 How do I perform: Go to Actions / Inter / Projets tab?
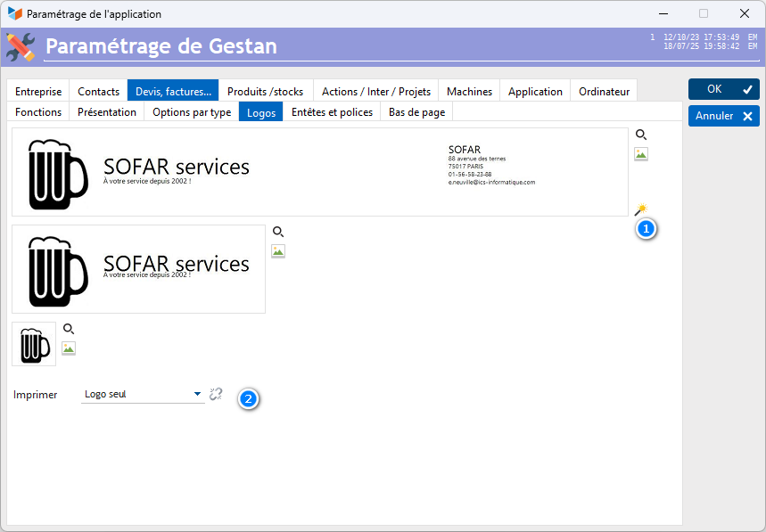[375, 91]
